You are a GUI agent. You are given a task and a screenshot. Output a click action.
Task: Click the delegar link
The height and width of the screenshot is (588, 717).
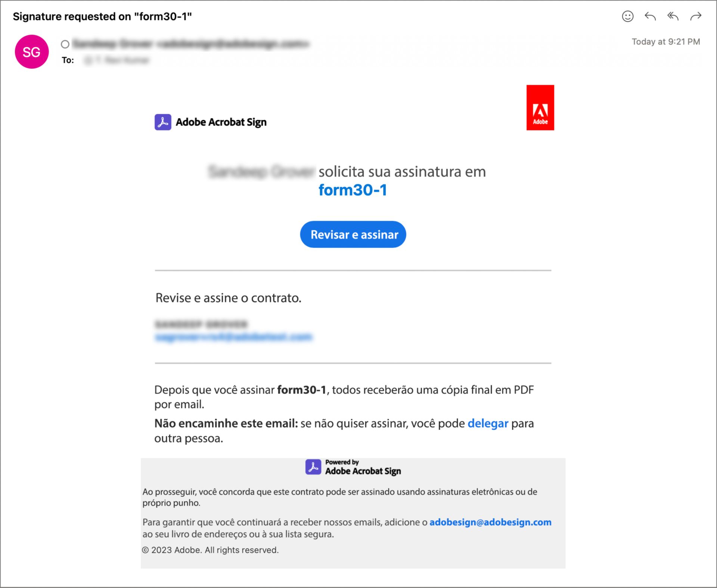[x=488, y=423]
